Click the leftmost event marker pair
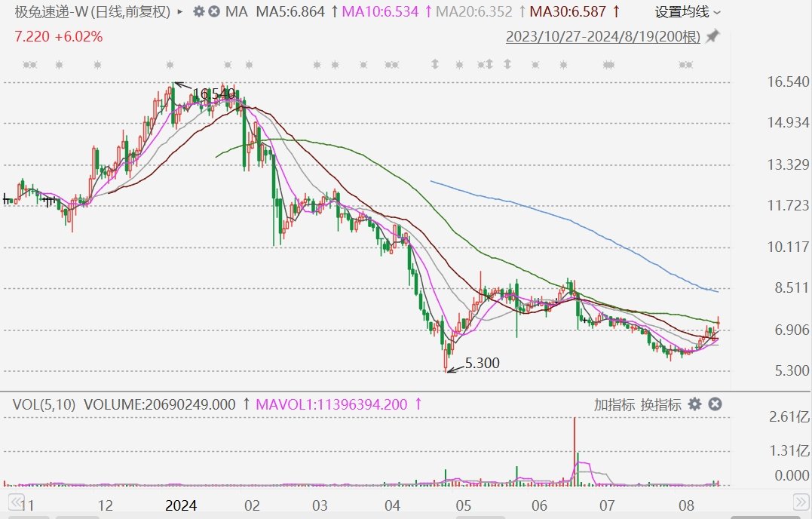The height and width of the screenshot is (519, 812). pyautogui.click(x=30, y=65)
